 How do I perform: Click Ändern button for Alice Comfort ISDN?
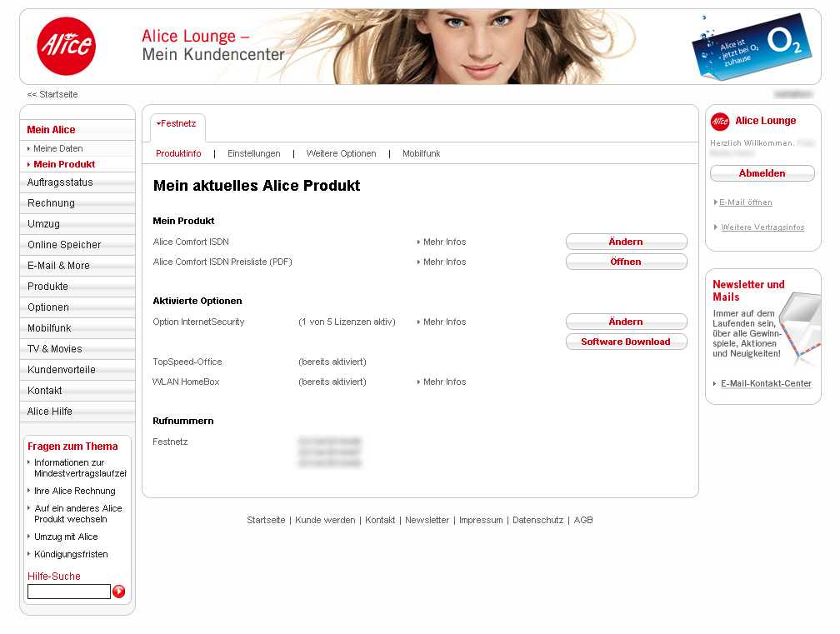coord(626,242)
